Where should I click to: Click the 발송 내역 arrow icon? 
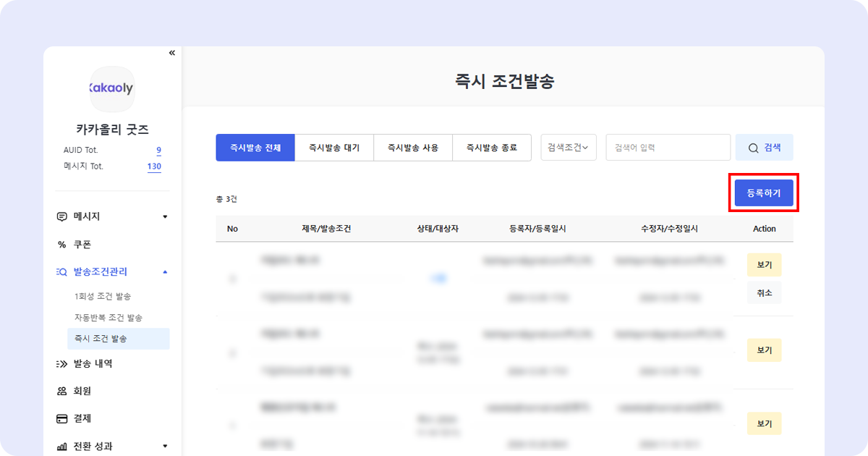coord(62,364)
